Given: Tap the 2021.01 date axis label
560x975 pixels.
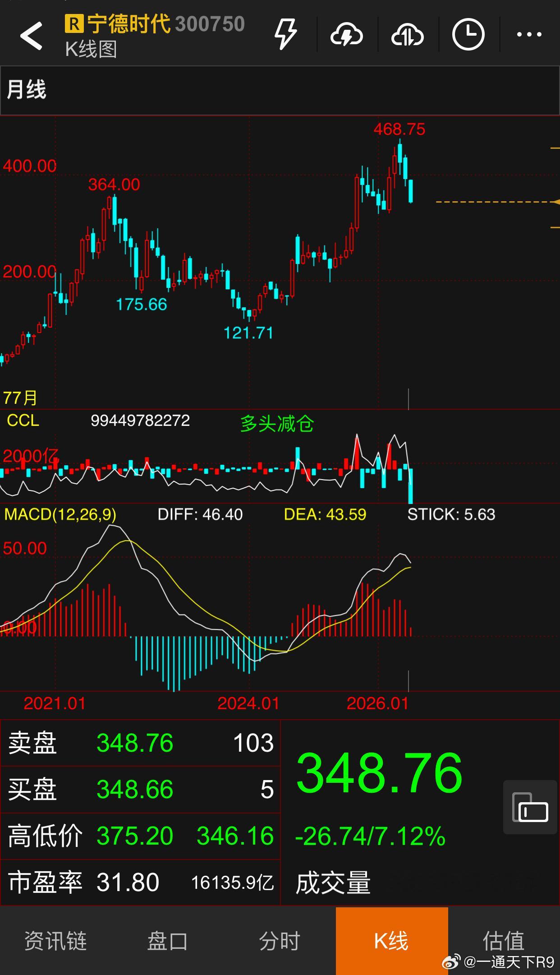Looking at the screenshot, I should (x=55, y=703).
